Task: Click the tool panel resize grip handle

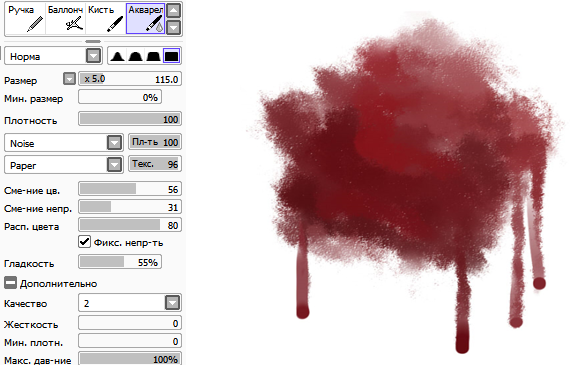Action: pos(93,41)
